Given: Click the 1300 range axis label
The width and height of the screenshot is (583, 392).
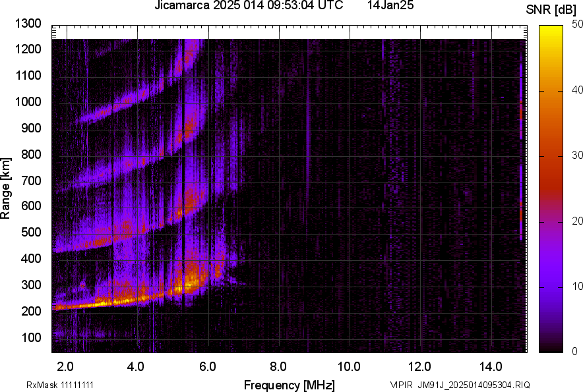Looking at the screenshot, I should pyautogui.click(x=28, y=24).
